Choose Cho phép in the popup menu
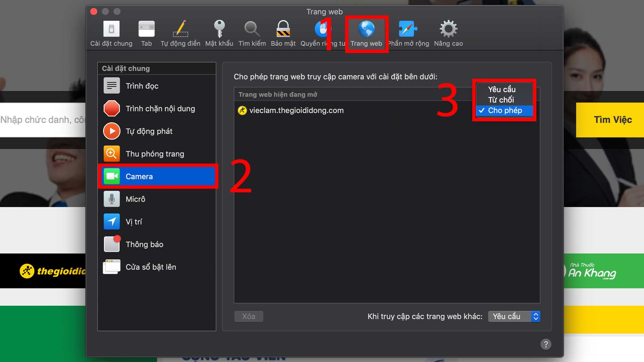Screen dimensions: 644x362 click(x=504, y=110)
